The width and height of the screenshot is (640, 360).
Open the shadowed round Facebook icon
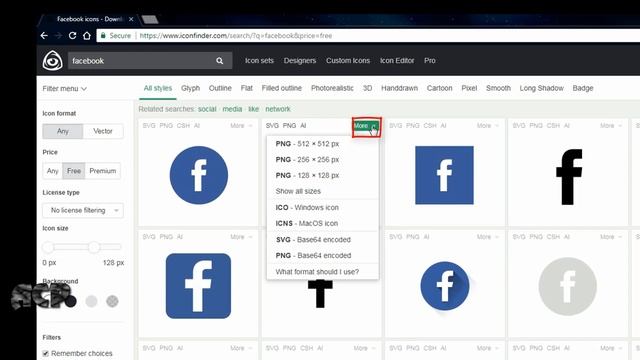point(445,286)
